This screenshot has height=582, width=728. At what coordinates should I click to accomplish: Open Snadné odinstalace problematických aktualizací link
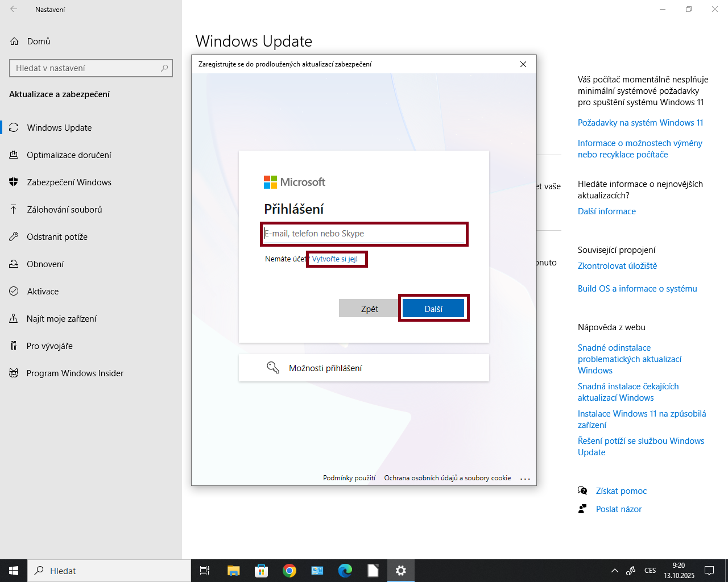tap(630, 359)
